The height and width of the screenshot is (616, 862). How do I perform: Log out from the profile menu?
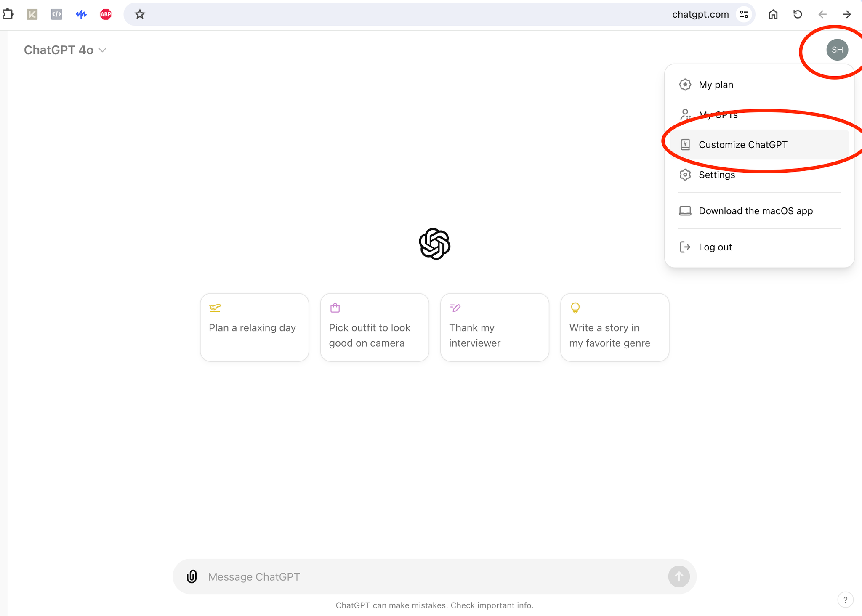(x=759, y=247)
